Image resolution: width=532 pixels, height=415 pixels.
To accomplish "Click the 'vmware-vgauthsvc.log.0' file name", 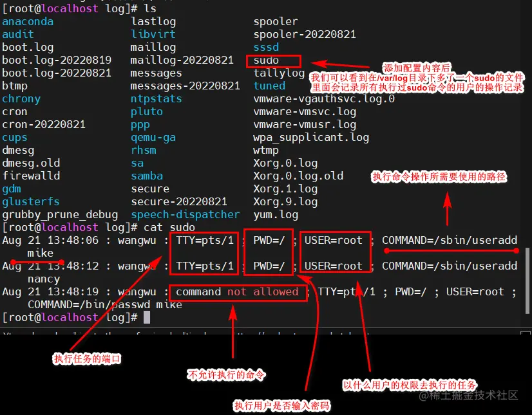I will (324, 98).
